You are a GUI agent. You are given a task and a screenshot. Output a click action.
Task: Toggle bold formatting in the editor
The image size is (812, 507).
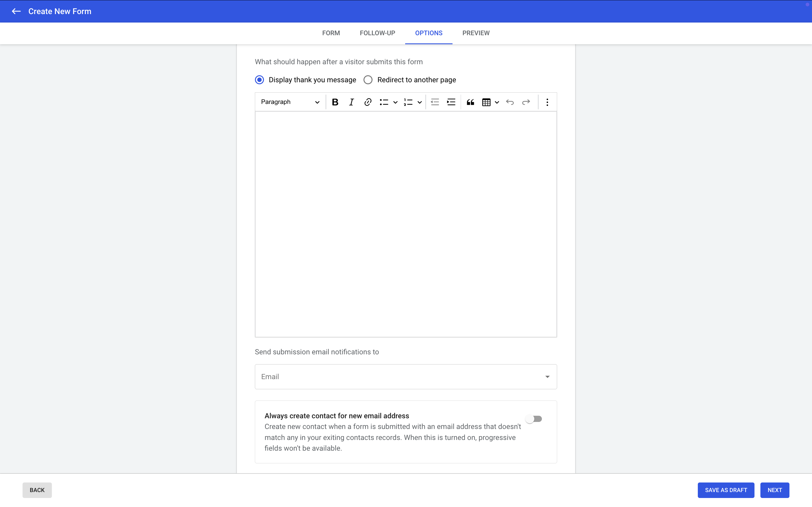(x=335, y=102)
